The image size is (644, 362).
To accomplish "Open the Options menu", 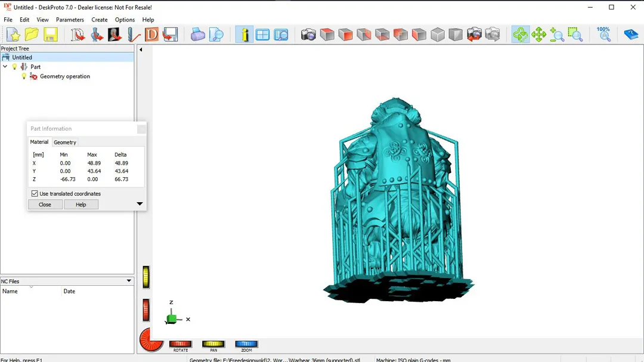I will click(x=125, y=20).
